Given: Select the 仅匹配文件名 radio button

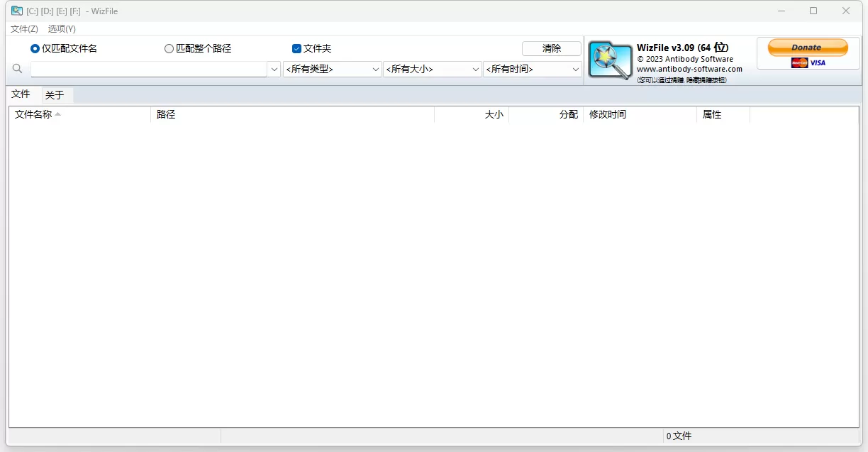Looking at the screenshot, I should (x=34, y=48).
